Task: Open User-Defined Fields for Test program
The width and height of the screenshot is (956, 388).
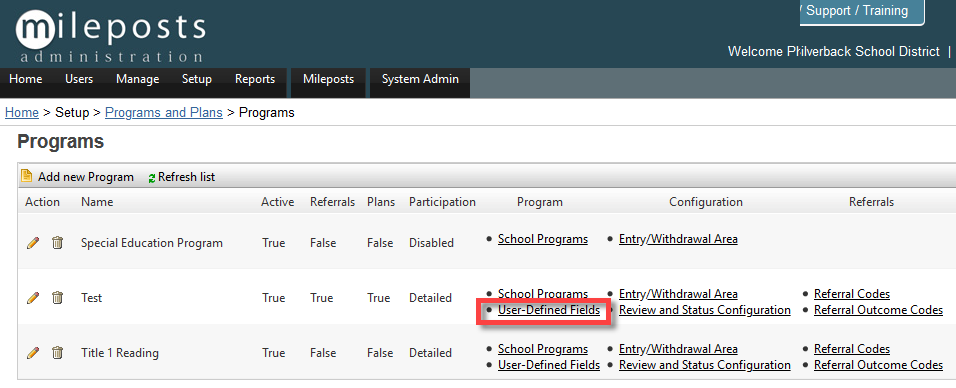Action: 549,310
